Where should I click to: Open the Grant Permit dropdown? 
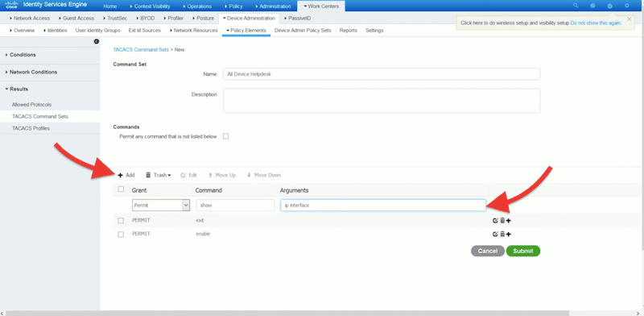coord(161,205)
